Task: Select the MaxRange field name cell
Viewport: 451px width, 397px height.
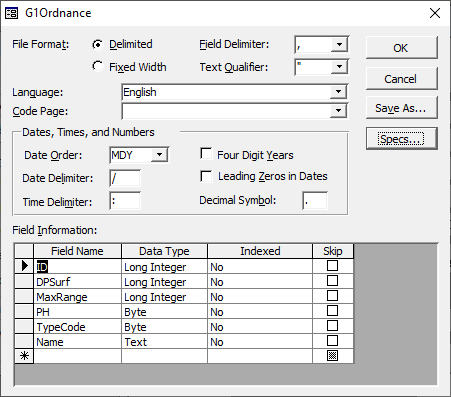Action: coord(77,296)
